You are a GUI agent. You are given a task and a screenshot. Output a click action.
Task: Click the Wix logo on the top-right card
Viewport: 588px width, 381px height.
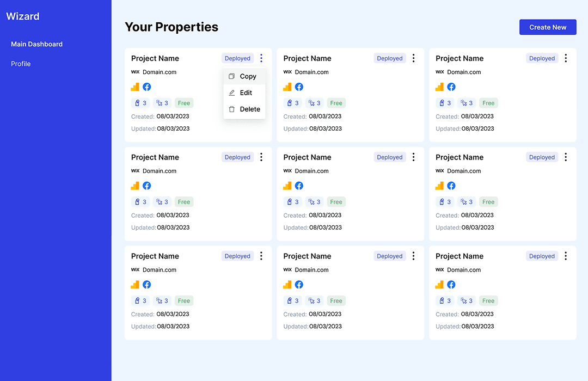440,72
